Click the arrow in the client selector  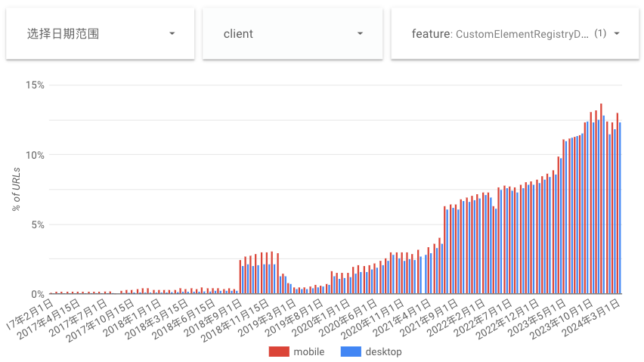[x=361, y=34]
